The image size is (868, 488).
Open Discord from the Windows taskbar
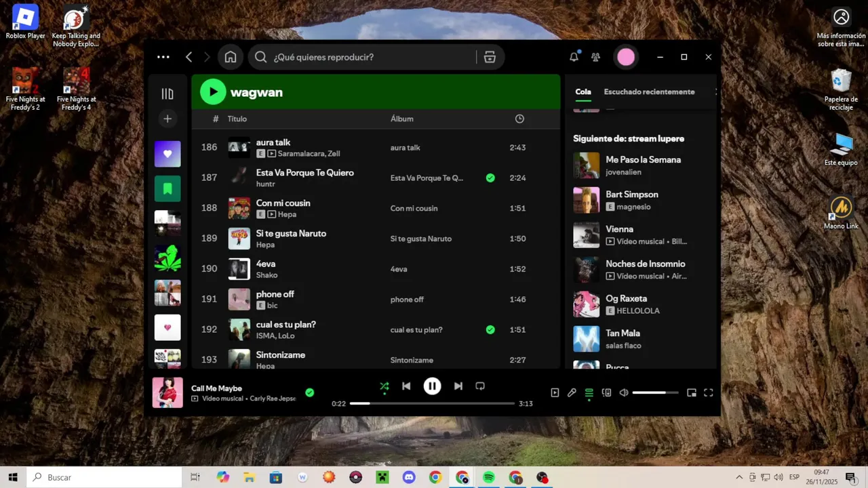click(x=409, y=477)
